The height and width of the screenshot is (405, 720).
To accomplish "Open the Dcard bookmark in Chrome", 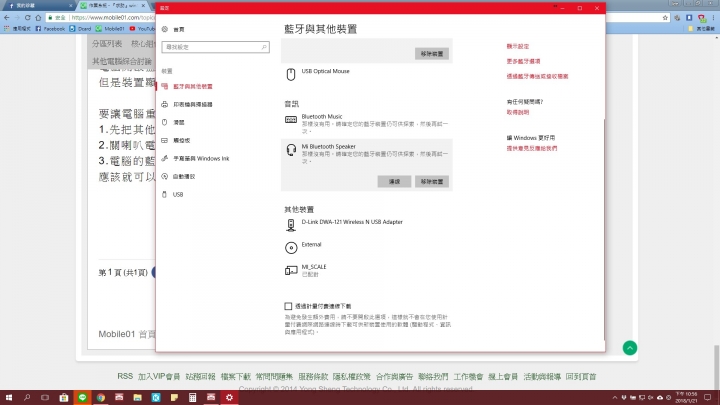I will [x=80, y=28].
